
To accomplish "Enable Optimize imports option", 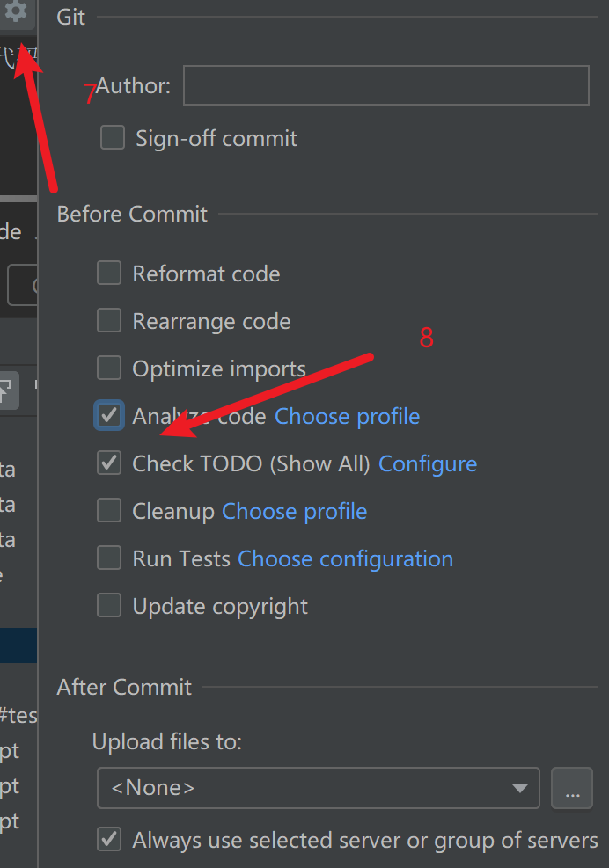I will point(109,368).
